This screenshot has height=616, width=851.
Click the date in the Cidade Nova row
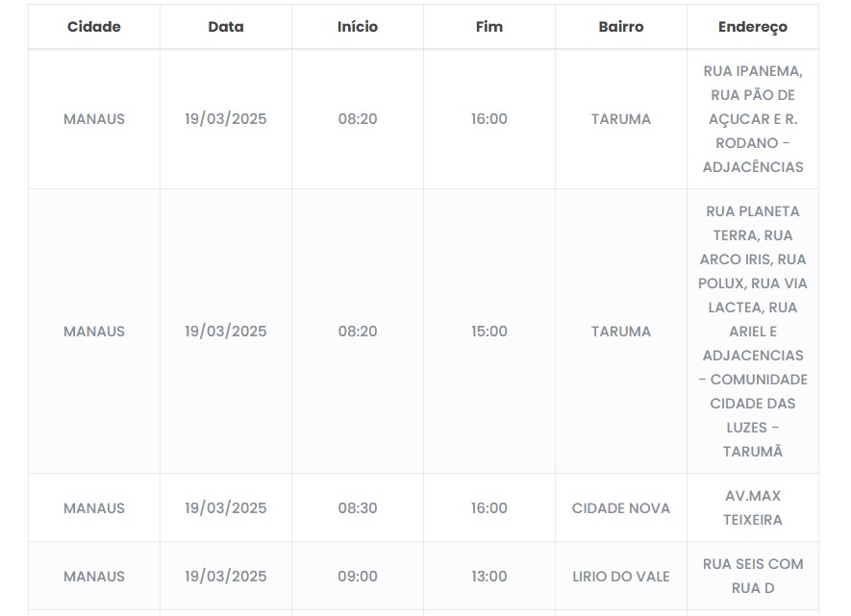[226, 508]
